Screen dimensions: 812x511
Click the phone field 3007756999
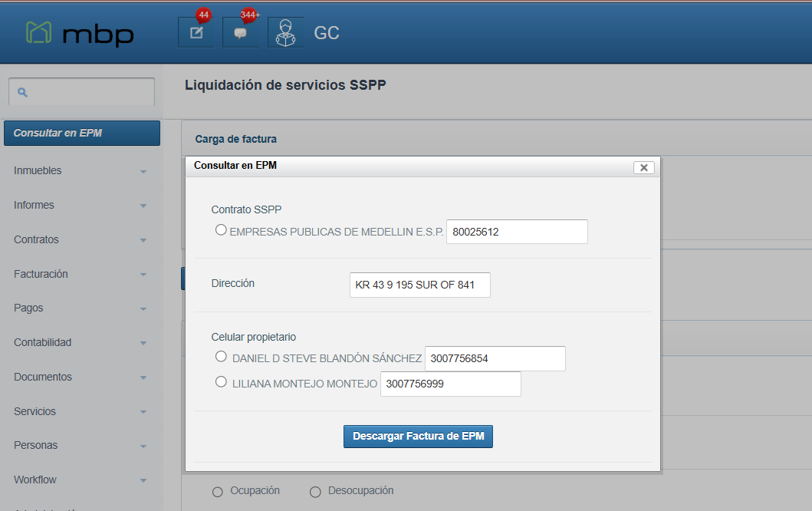pos(451,384)
